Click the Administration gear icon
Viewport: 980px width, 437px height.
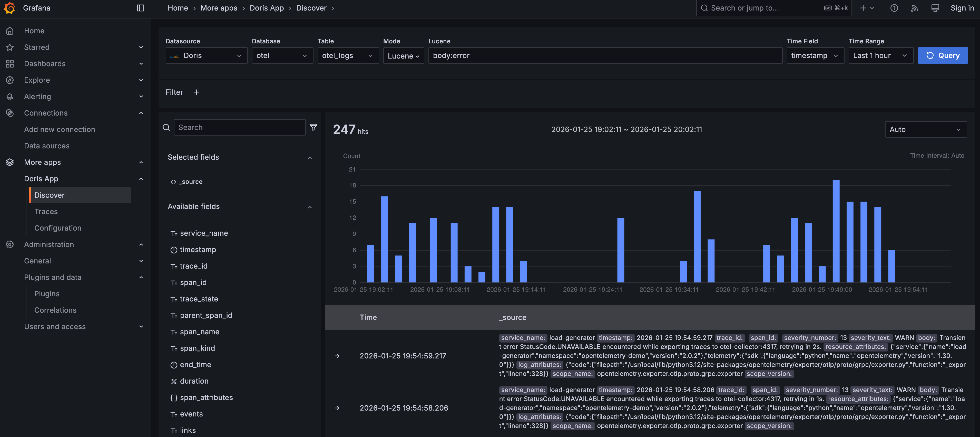[x=10, y=244]
